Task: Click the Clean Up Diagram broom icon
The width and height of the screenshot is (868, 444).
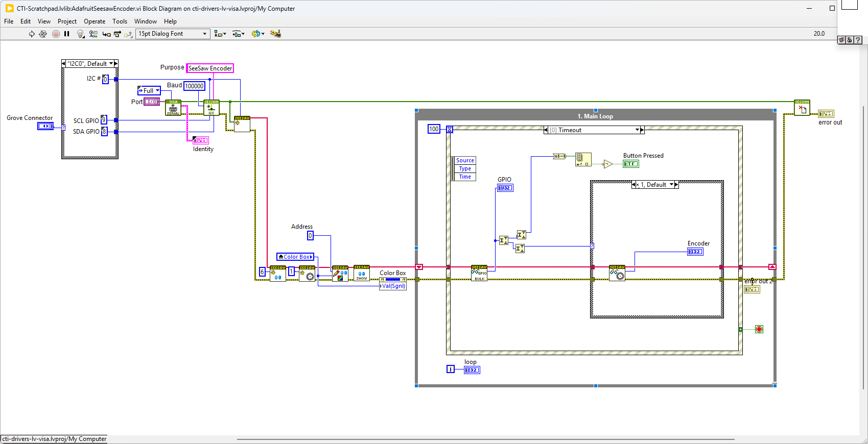Action: pyautogui.click(x=275, y=34)
